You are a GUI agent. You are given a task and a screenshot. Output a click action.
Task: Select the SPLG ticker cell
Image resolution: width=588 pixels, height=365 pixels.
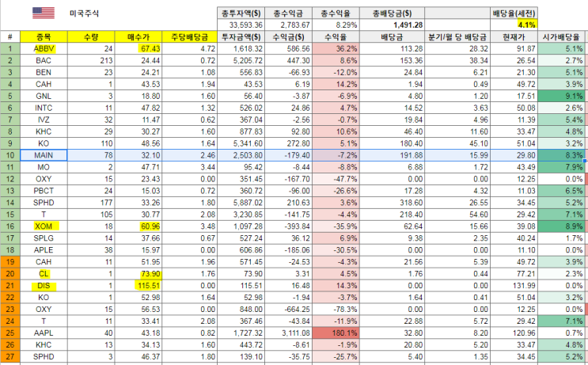[x=44, y=238]
